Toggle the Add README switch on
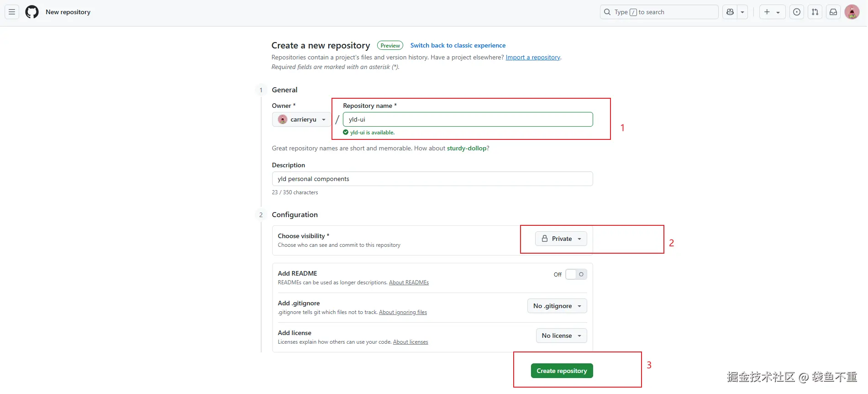868x394 pixels. point(576,274)
